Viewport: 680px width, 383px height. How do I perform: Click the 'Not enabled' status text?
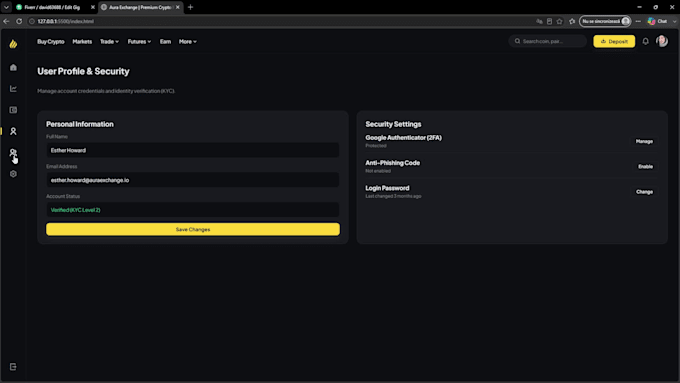click(378, 171)
